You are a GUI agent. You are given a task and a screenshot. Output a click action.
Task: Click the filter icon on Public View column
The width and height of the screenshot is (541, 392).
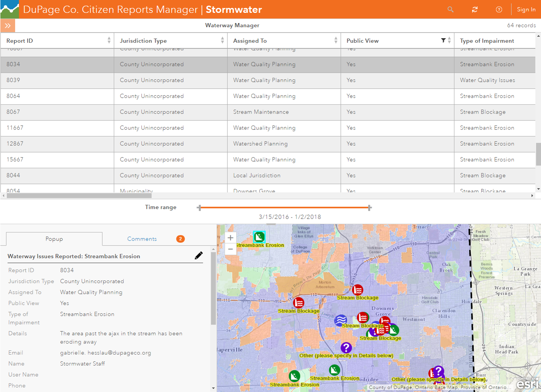(443, 40)
